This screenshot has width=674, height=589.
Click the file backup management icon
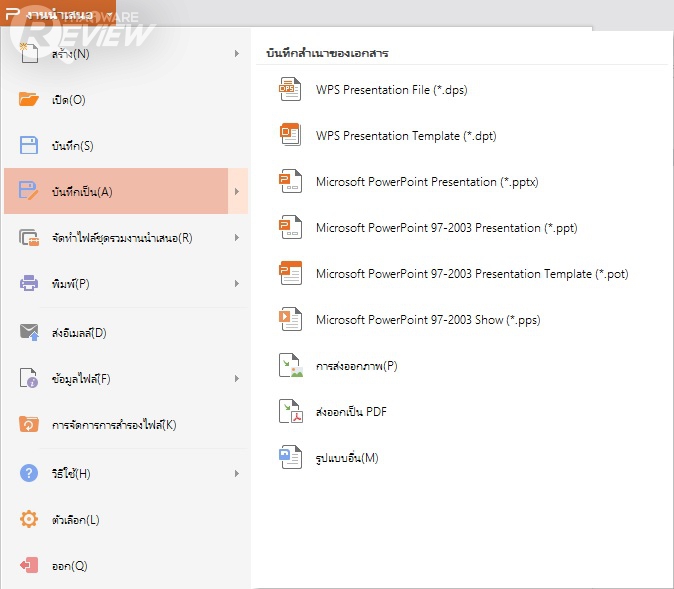pyautogui.click(x=30, y=425)
